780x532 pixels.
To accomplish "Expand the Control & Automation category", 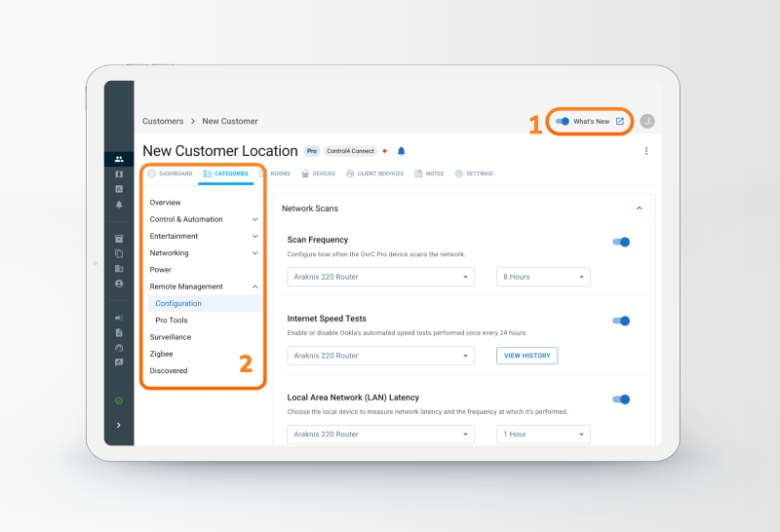I will 254,219.
